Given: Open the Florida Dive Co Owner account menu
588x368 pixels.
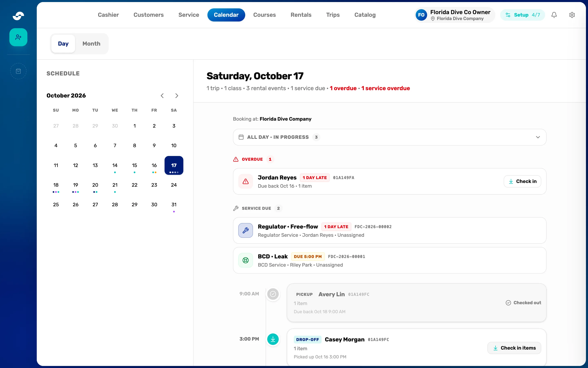Looking at the screenshot, I should click(x=454, y=15).
